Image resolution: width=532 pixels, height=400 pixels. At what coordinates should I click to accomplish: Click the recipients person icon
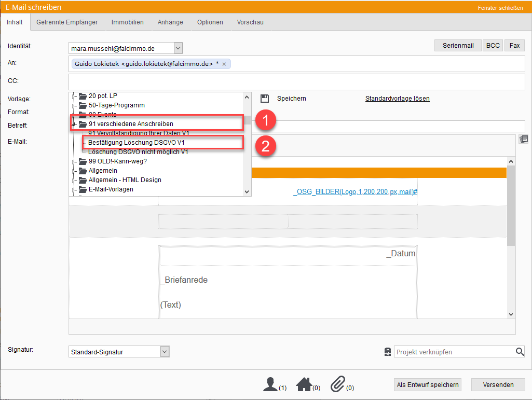pyautogui.click(x=270, y=384)
